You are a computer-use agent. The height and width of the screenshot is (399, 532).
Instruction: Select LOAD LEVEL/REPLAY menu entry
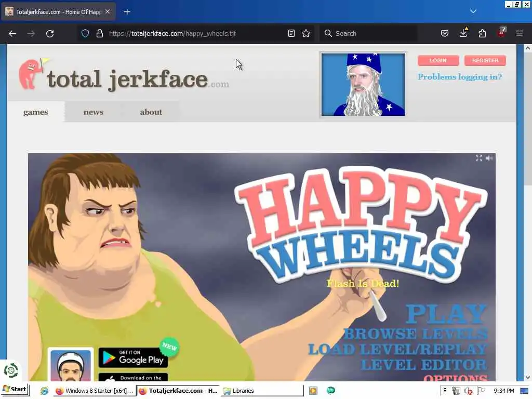pyautogui.click(x=397, y=350)
